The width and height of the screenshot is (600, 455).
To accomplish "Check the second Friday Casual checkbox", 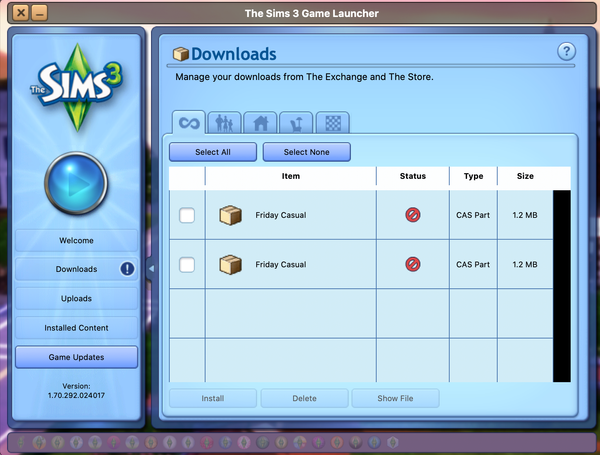I will point(187,265).
